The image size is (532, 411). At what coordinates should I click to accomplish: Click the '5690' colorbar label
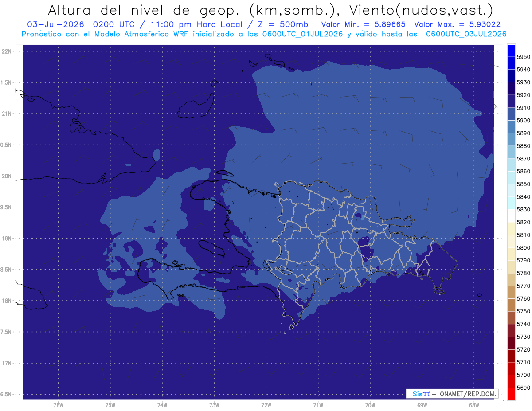click(x=524, y=388)
